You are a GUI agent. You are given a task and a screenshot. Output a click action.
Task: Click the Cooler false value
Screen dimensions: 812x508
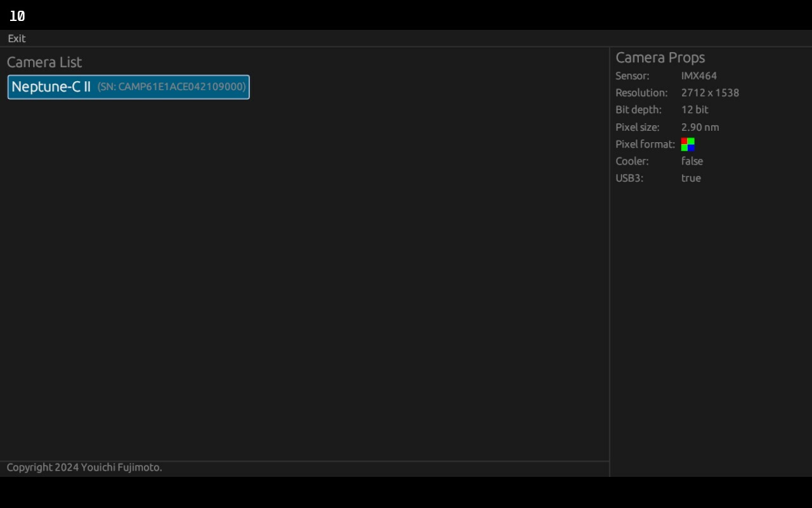(x=691, y=161)
